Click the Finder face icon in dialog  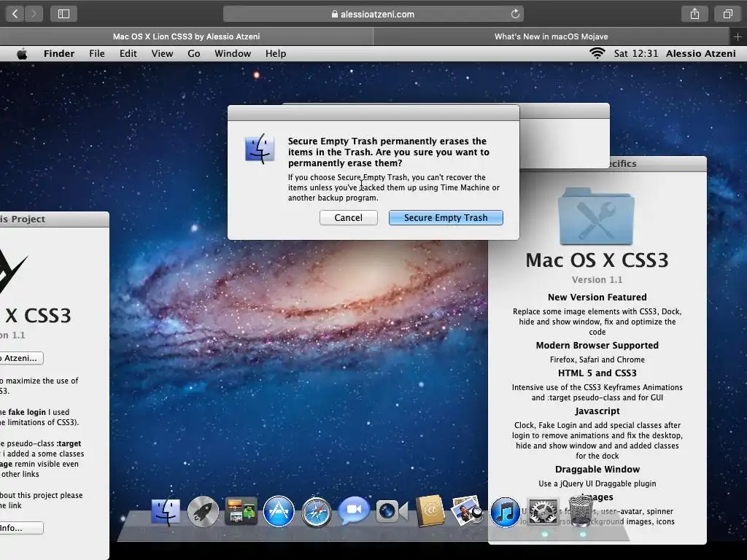click(x=260, y=149)
